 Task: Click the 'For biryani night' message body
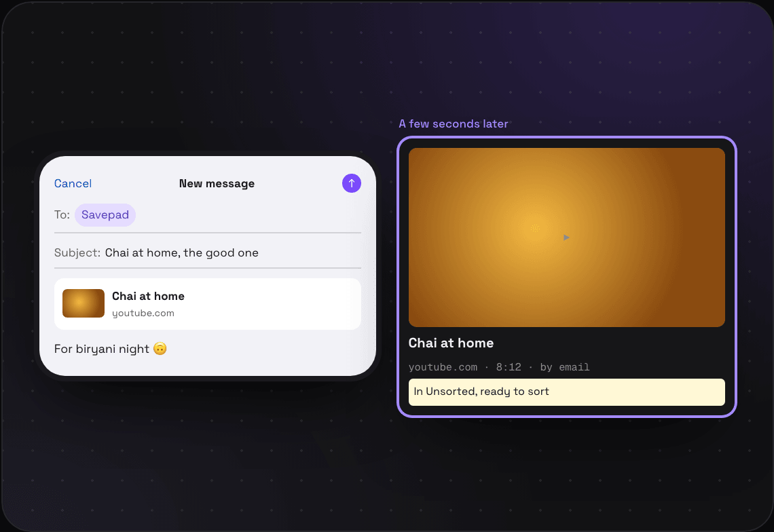(111, 349)
